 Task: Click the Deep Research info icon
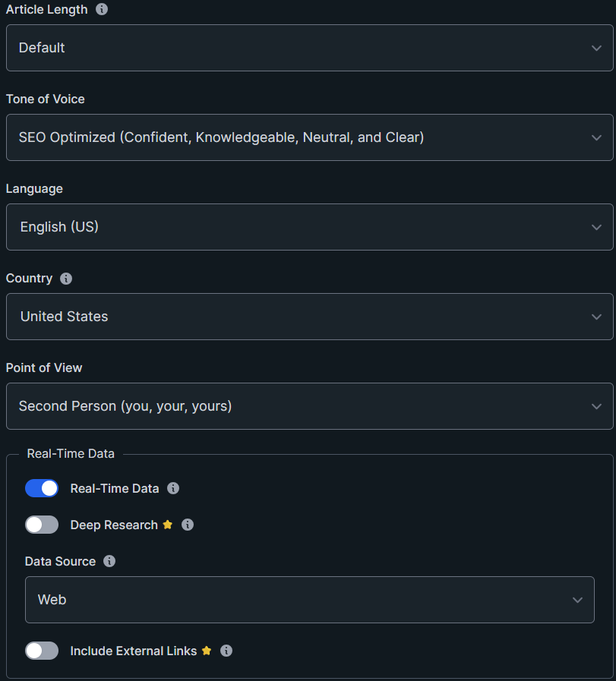(188, 525)
